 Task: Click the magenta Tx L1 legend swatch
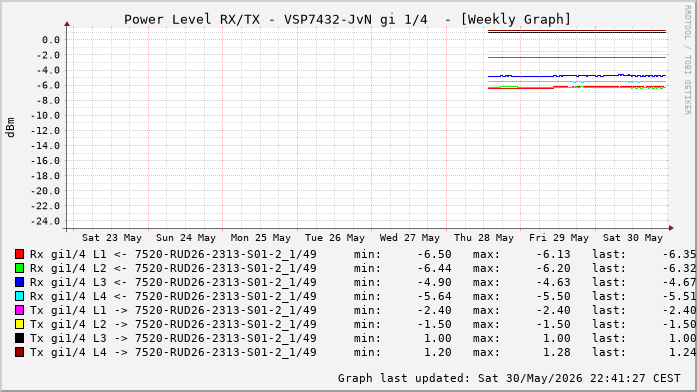coord(19,310)
